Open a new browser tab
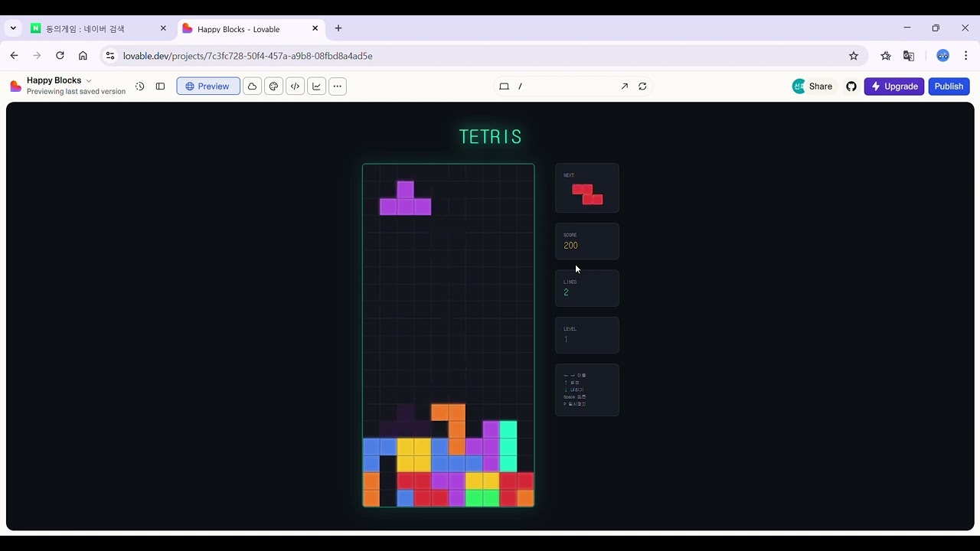This screenshot has height=551, width=980. pyautogui.click(x=338, y=28)
